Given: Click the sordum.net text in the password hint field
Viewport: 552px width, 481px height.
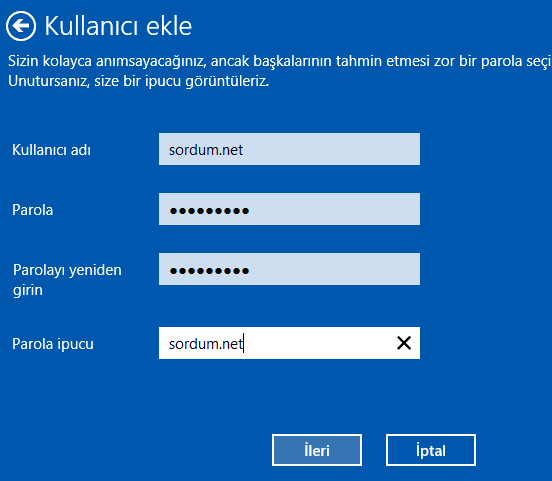Looking at the screenshot, I should (x=206, y=344).
